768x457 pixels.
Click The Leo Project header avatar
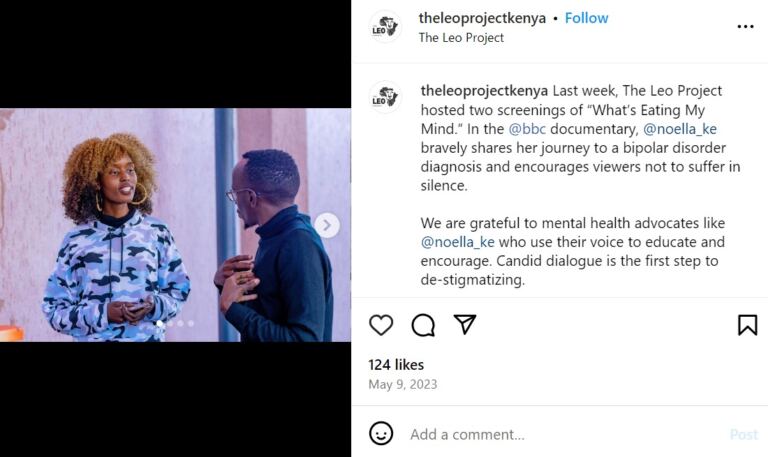tap(385, 27)
